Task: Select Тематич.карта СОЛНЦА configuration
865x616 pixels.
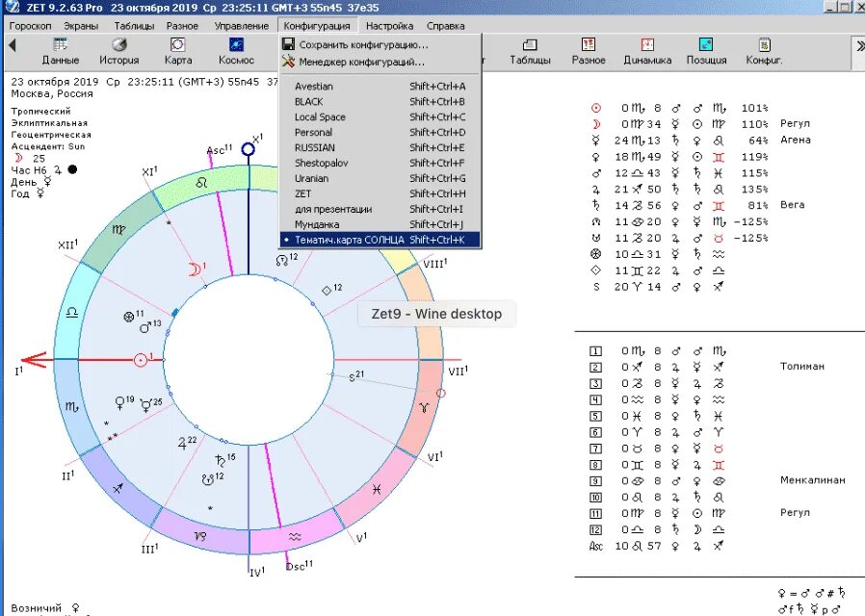Action: tap(380, 240)
